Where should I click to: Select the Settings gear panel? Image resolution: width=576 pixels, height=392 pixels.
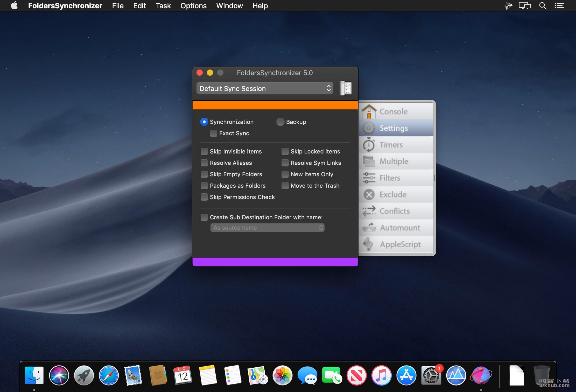tap(396, 128)
